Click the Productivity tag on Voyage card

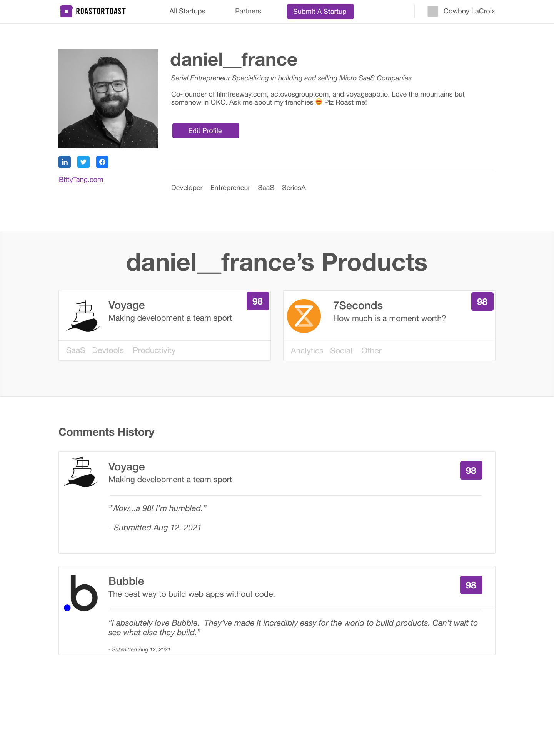154,350
